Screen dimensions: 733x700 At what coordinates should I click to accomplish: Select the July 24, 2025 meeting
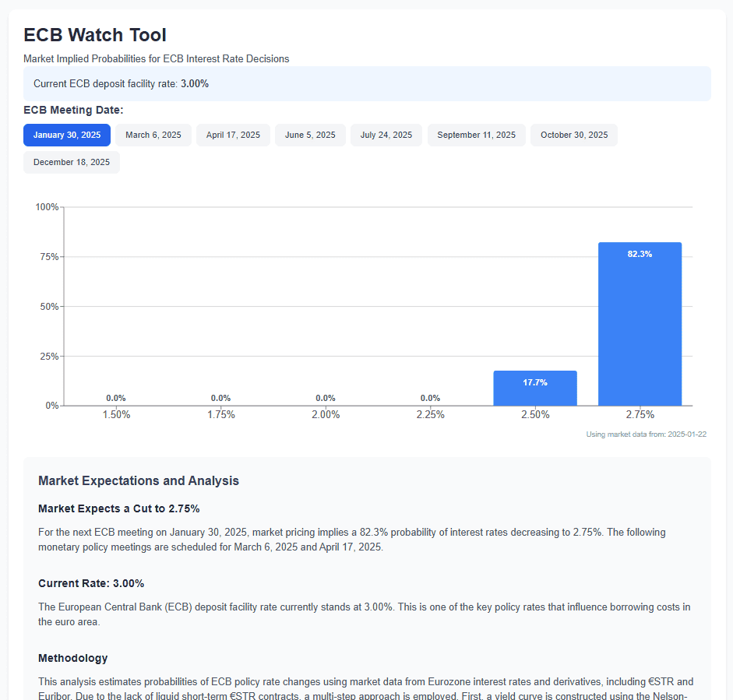click(x=386, y=135)
